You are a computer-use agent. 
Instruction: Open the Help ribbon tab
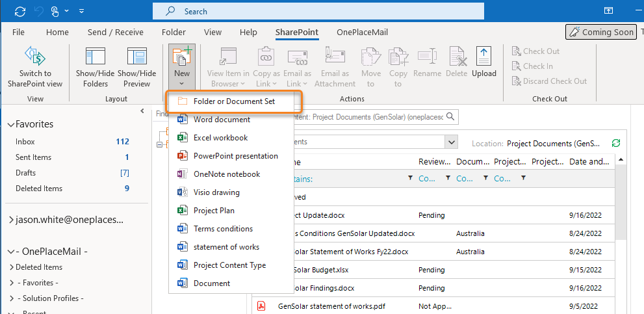tap(248, 32)
